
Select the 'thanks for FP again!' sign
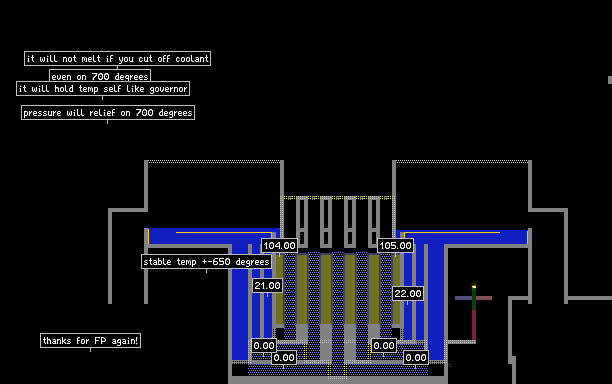coord(91,341)
